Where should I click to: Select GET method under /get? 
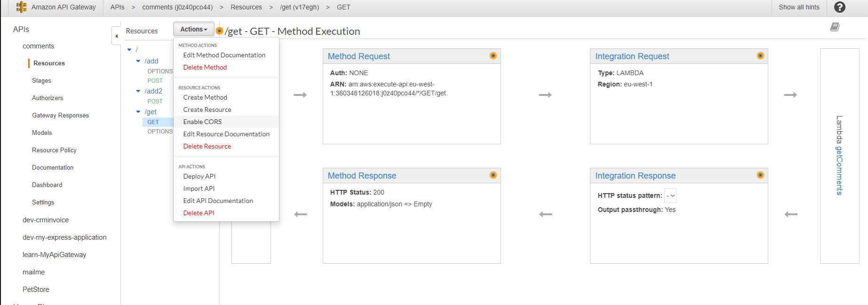point(153,122)
